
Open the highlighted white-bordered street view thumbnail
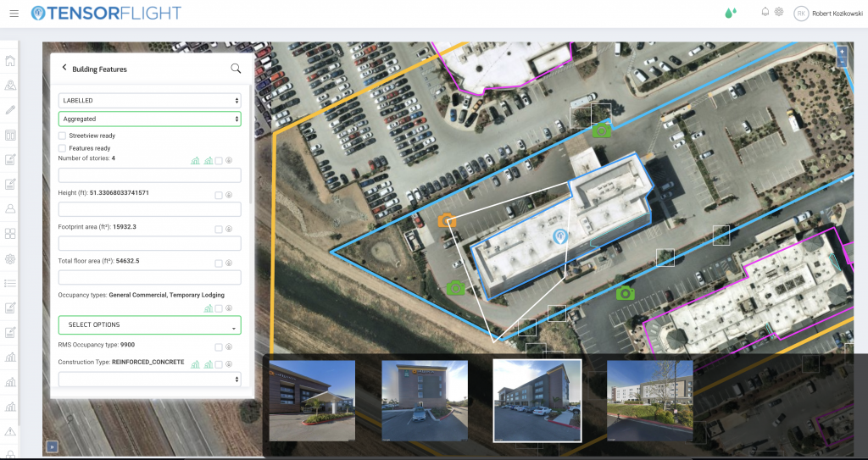pos(537,401)
